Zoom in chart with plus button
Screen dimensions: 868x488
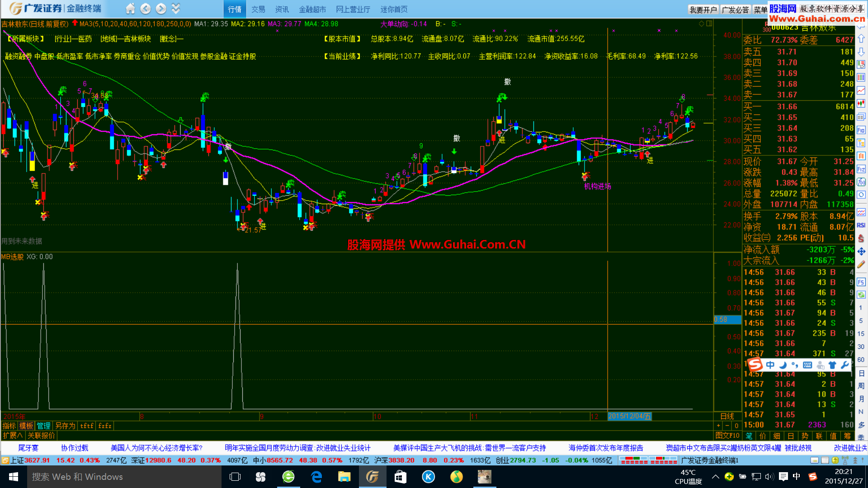[x=718, y=426]
